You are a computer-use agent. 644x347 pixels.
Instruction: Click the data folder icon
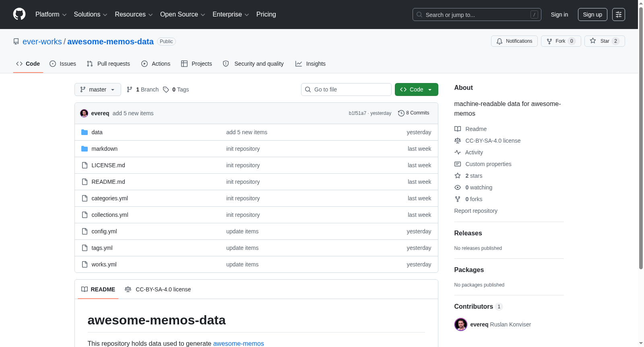(x=85, y=132)
